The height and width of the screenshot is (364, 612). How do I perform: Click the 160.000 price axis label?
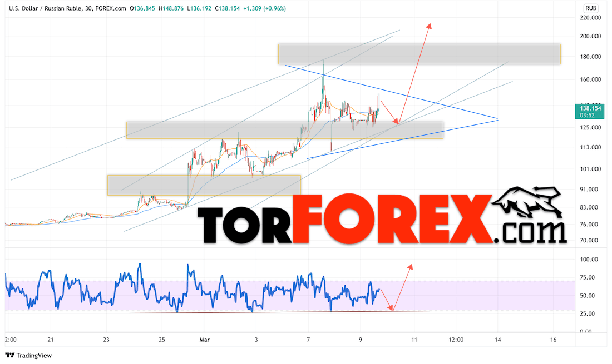tap(590, 79)
